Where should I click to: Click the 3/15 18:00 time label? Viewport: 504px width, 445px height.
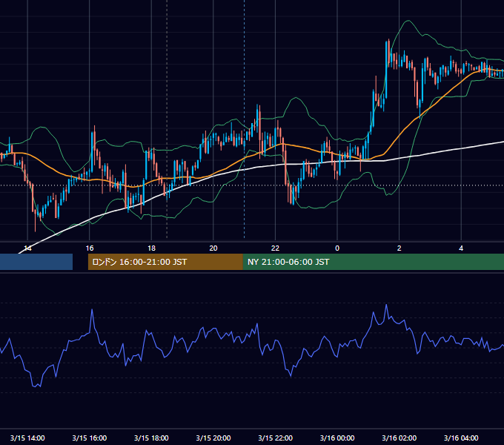[151, 438]
